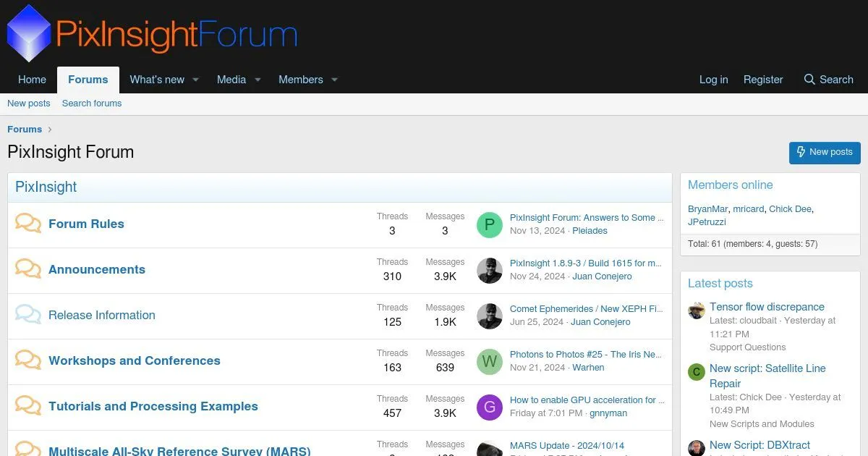Click the Release Information chat bubble icon
This screenshot has width=868, height=456.
(28, 314)
